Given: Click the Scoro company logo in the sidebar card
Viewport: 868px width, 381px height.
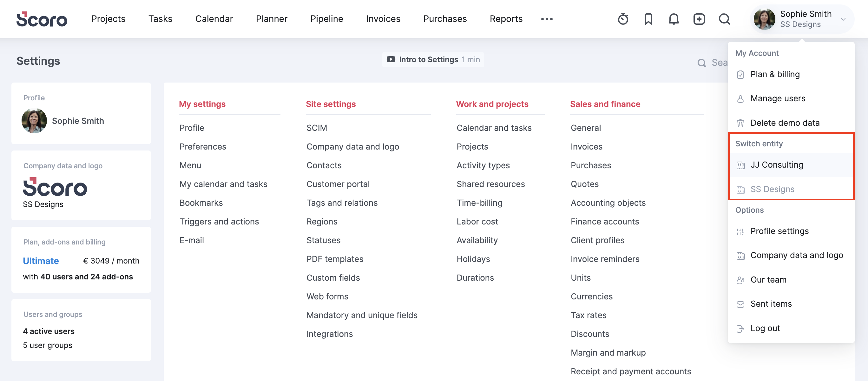Looking at the screenshot, I should point(55,187).
